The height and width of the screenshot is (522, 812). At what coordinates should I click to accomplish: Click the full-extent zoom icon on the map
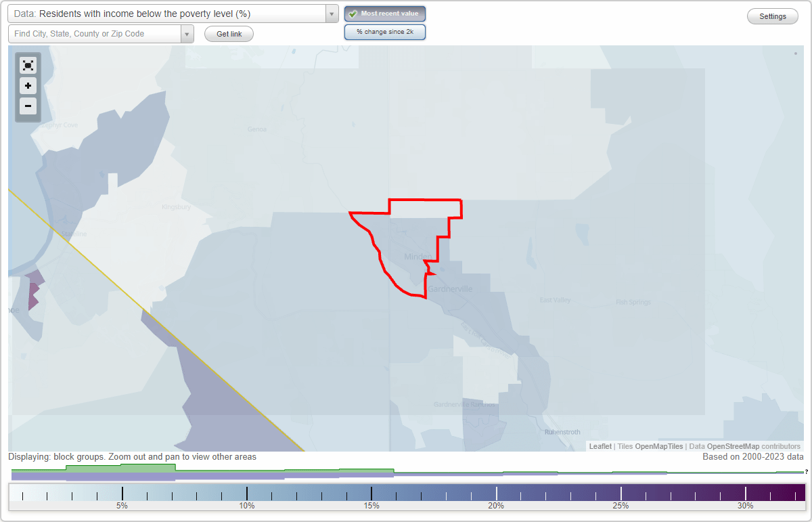(x=28, y=65)
